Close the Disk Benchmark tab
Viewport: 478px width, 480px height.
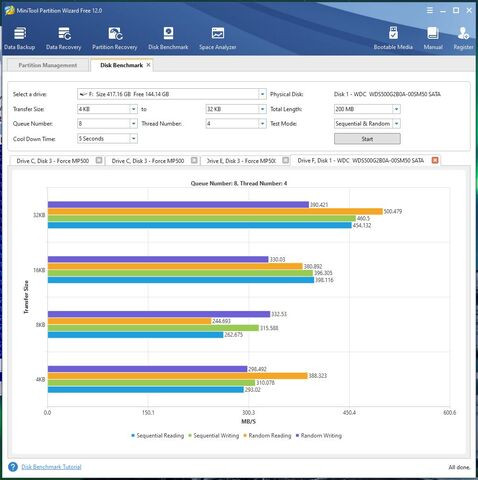tap(148, 65)
